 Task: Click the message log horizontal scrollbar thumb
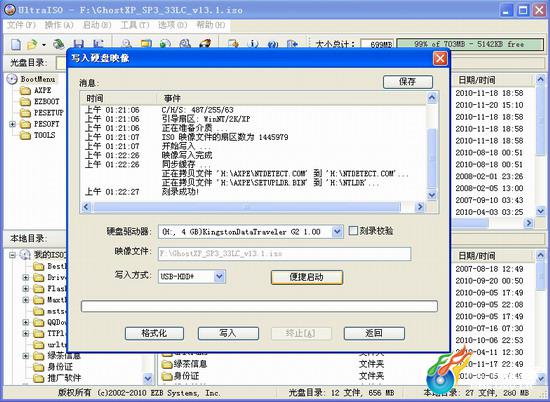click(x=247, y=207)
